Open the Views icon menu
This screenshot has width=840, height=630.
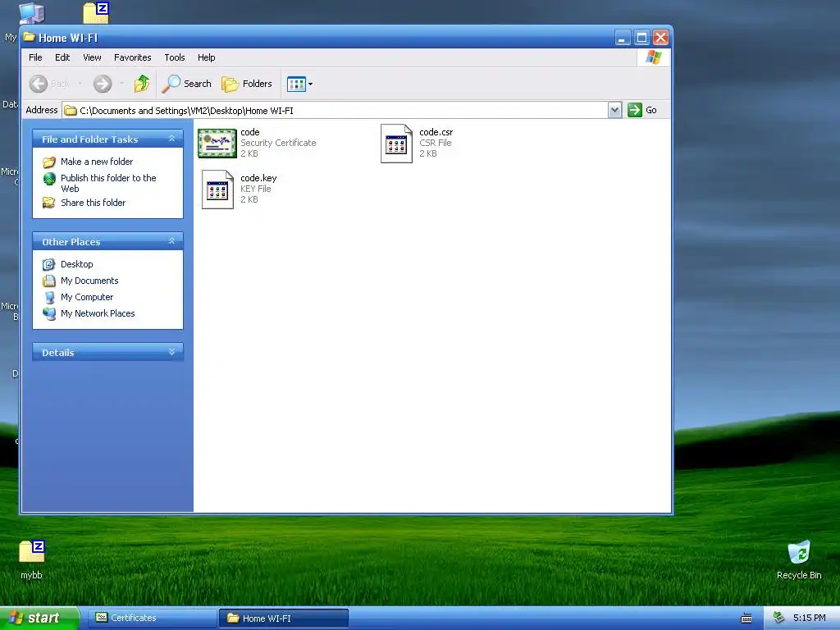click(x=299, y=84)
